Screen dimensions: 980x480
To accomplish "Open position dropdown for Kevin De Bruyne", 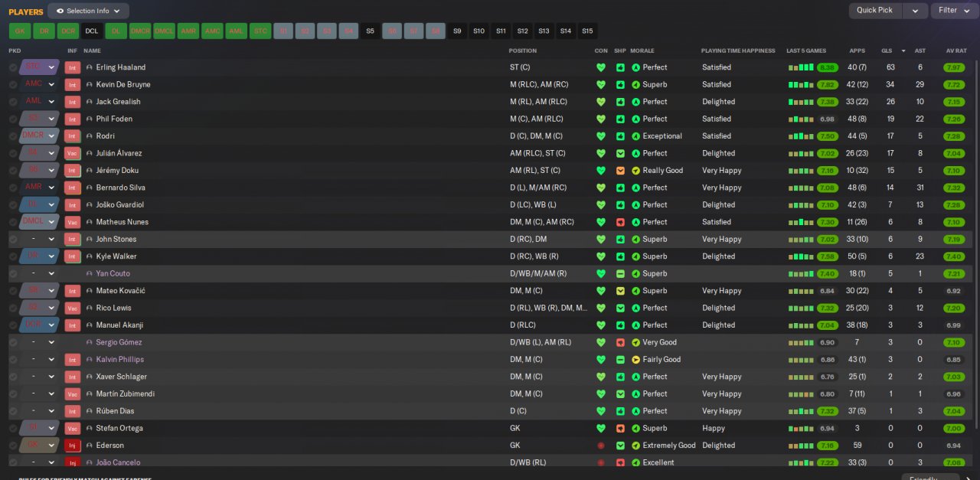I will point(51,84).
